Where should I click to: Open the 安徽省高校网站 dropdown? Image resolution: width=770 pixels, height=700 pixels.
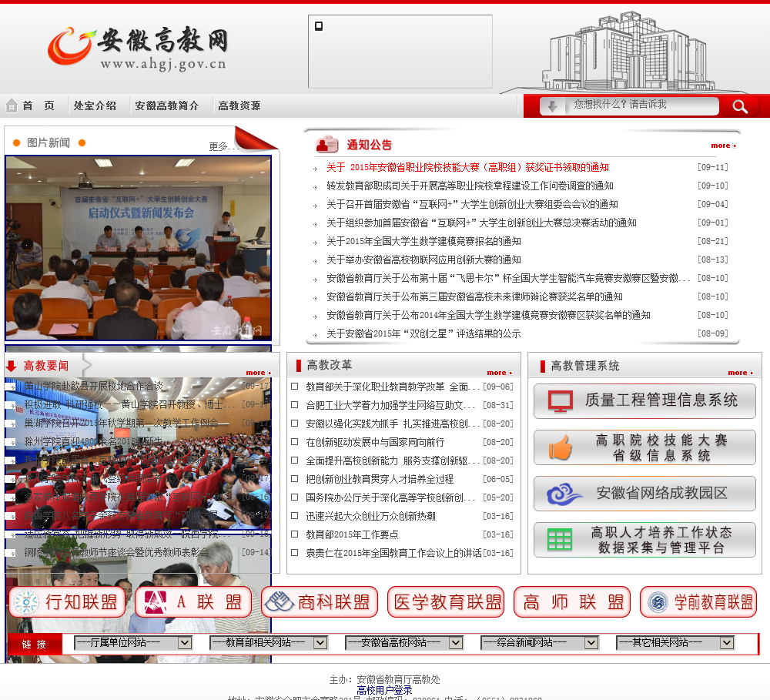tap(404, 642)
